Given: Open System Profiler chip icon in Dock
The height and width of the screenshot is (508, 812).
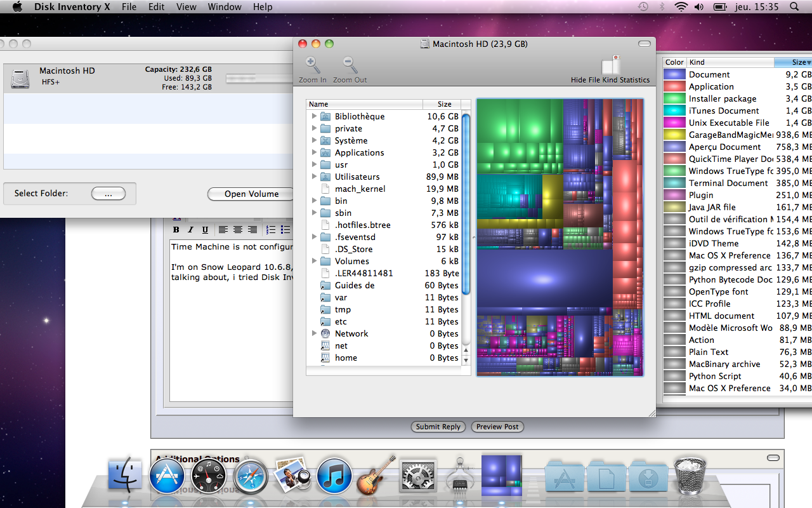Looking at the screenshot, I should 459,476.
